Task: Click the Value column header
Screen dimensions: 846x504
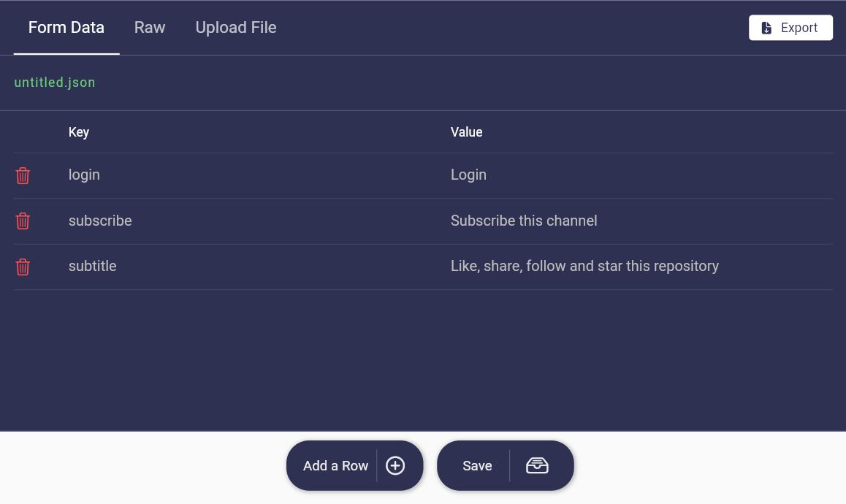Action: (466, 132)
